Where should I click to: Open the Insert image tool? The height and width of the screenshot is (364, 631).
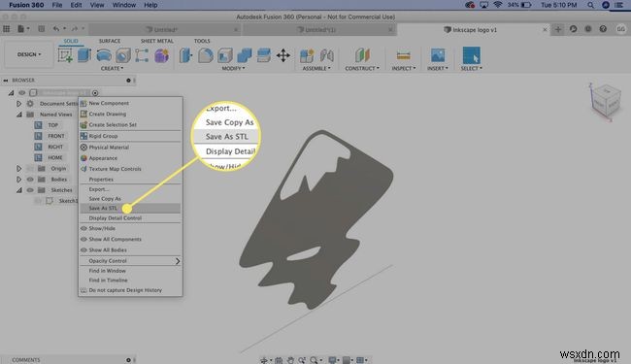pos(438,55)
